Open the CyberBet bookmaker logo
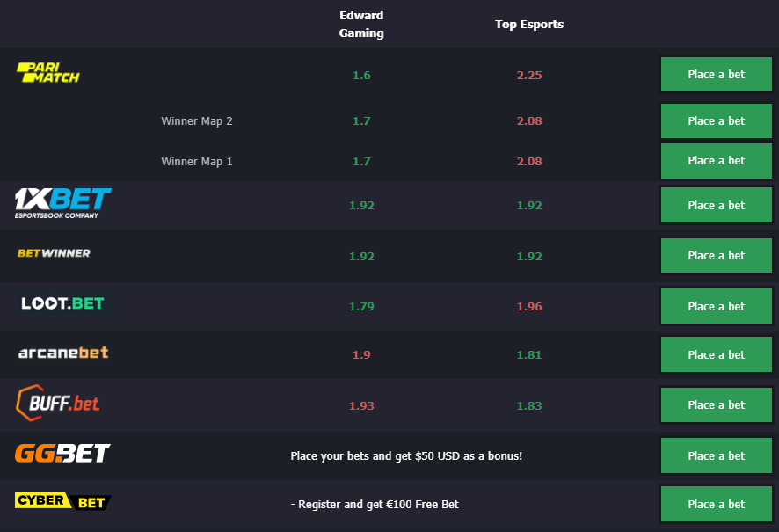The height and width of the screenshot is (532, 779). 63,501
